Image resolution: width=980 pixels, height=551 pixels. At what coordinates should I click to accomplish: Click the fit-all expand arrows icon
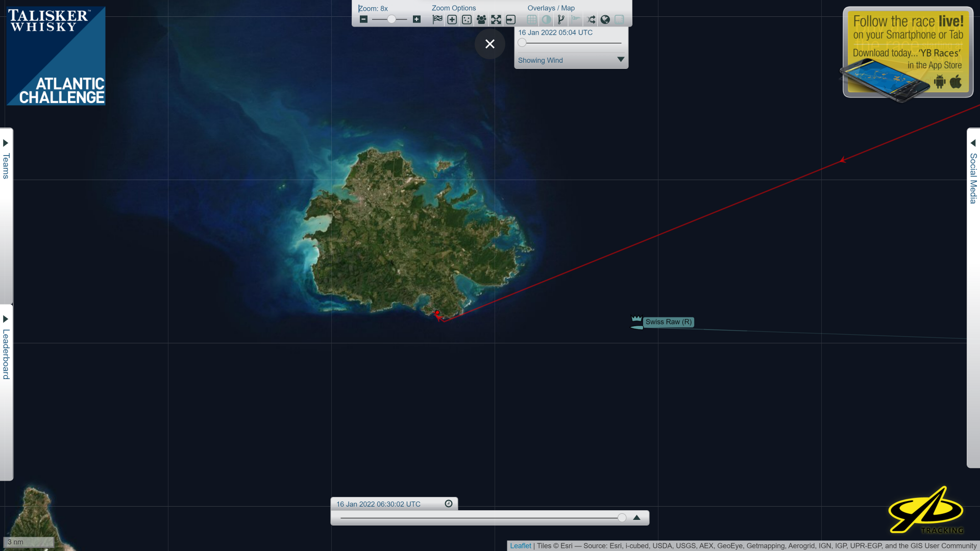pos(496,19)
